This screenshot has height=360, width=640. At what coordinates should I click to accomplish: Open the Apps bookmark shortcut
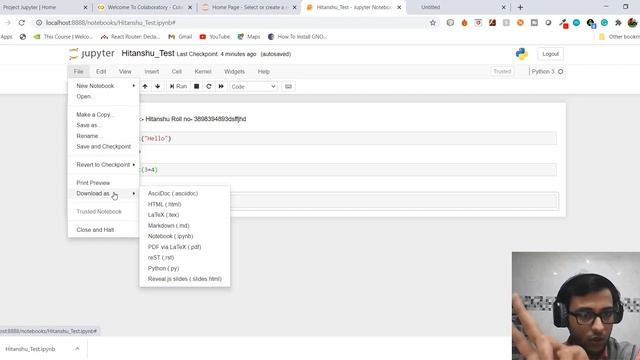[7, 37]
